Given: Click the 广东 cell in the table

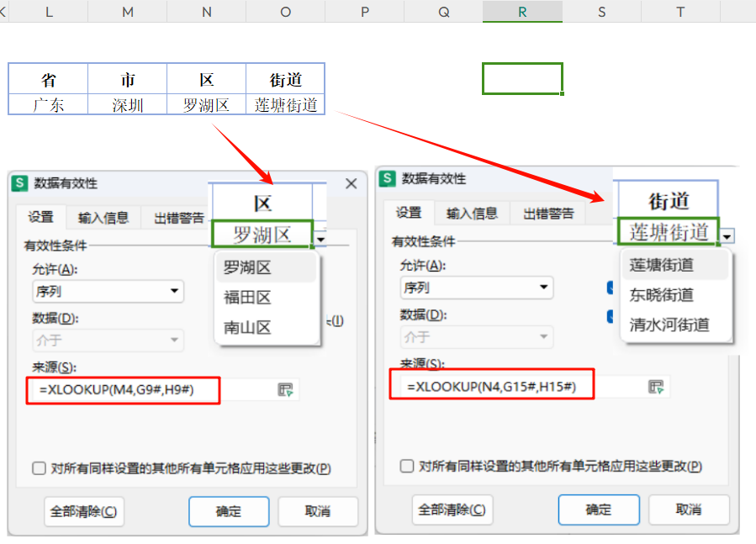Looking at the screenshot, I should tap(48, 104).
